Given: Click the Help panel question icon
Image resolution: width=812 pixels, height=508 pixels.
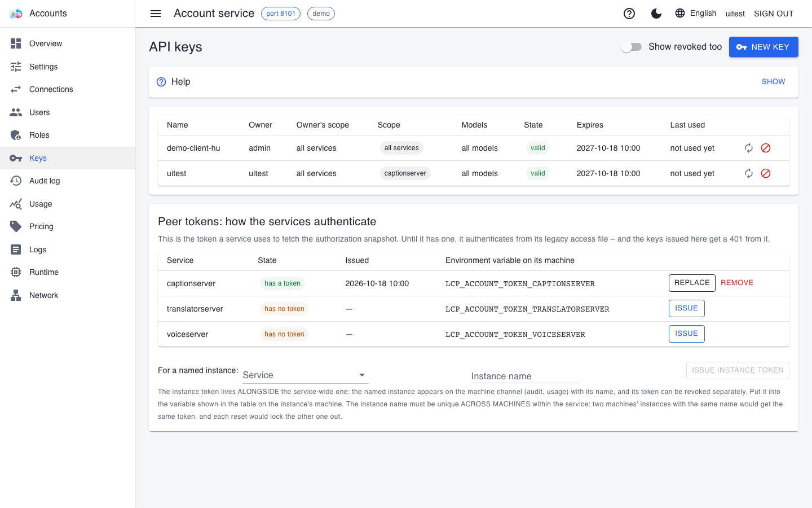Looking at the screenshot, I should coord(161,82).
